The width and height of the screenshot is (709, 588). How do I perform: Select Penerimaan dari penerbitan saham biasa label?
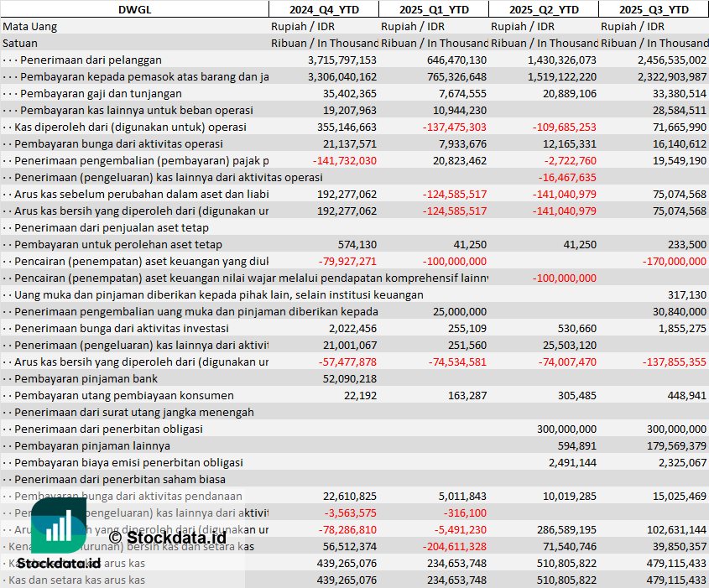click(120, 480)
